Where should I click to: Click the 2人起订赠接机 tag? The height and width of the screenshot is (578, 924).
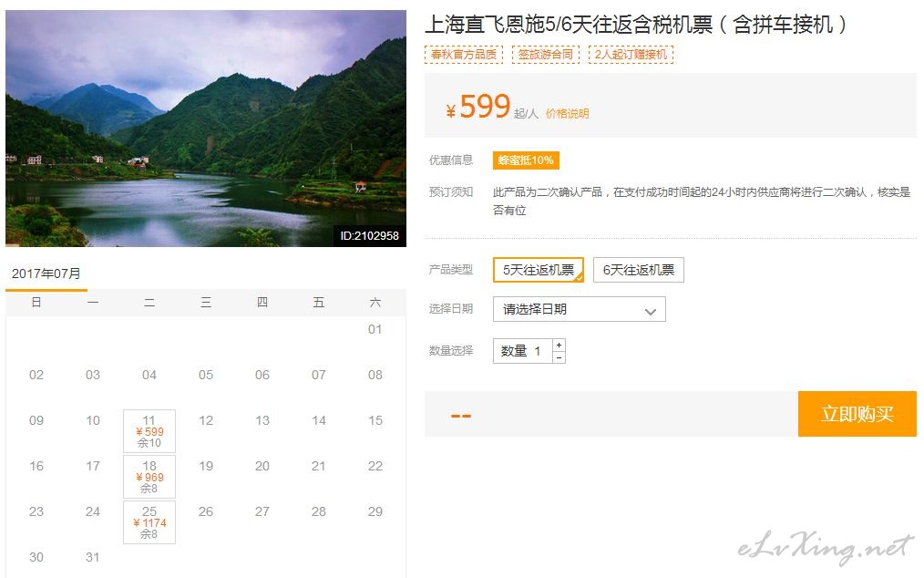coord(631,55)
